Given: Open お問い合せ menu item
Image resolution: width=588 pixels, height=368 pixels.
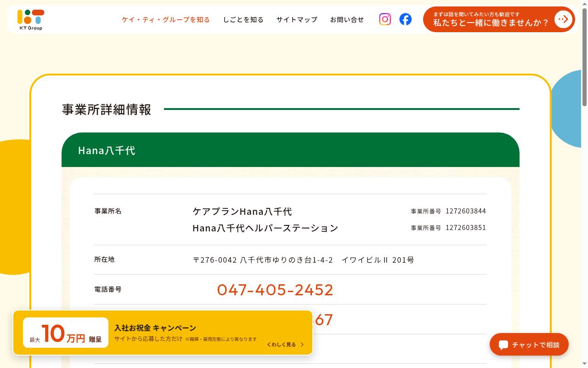Looking at the screenshot, I should (x=347, y=19).
